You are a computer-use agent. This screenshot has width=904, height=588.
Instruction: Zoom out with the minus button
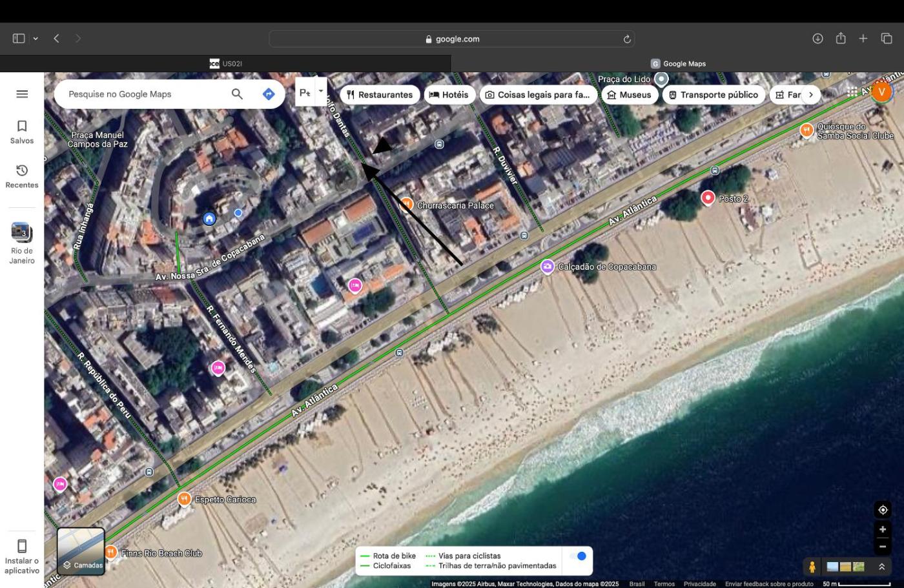(x=882, y=547)
